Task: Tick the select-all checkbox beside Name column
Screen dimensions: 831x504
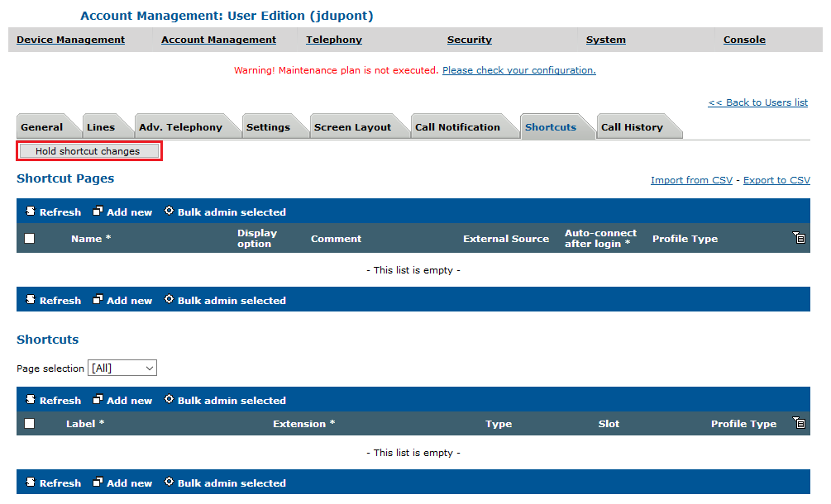Action: click(x=30, y=239)
